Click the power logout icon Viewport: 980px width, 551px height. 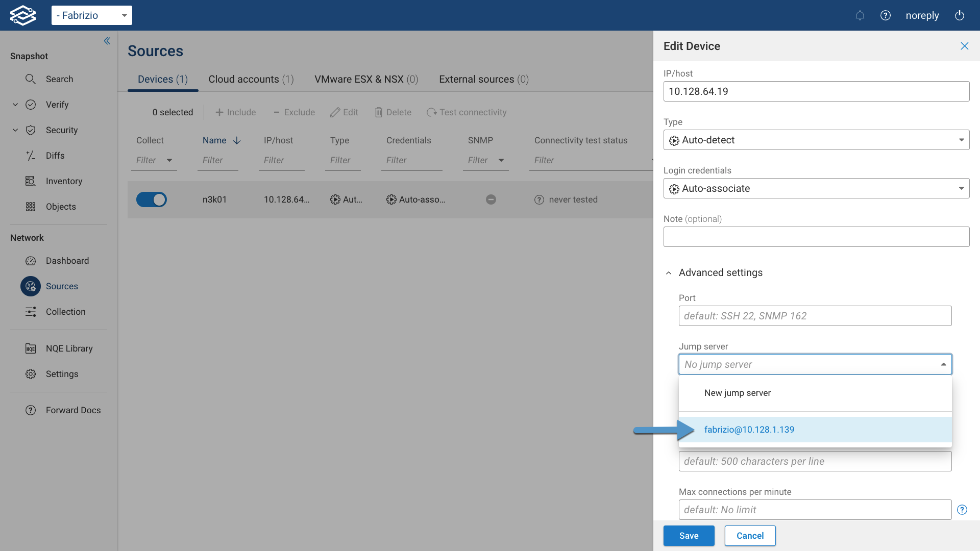point(960,15)
